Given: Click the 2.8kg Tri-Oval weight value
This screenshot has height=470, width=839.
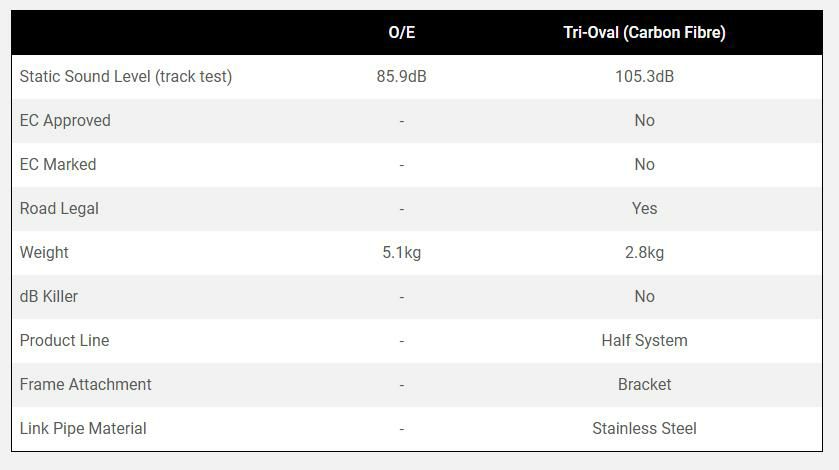Looking at the screenshot, I should tap(644, 252).
